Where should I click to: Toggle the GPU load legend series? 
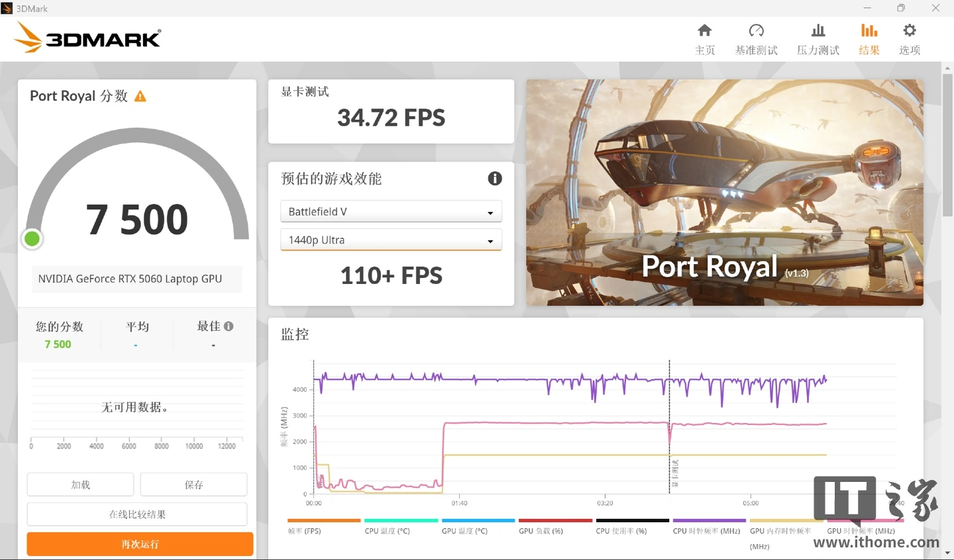pos(555,527)
